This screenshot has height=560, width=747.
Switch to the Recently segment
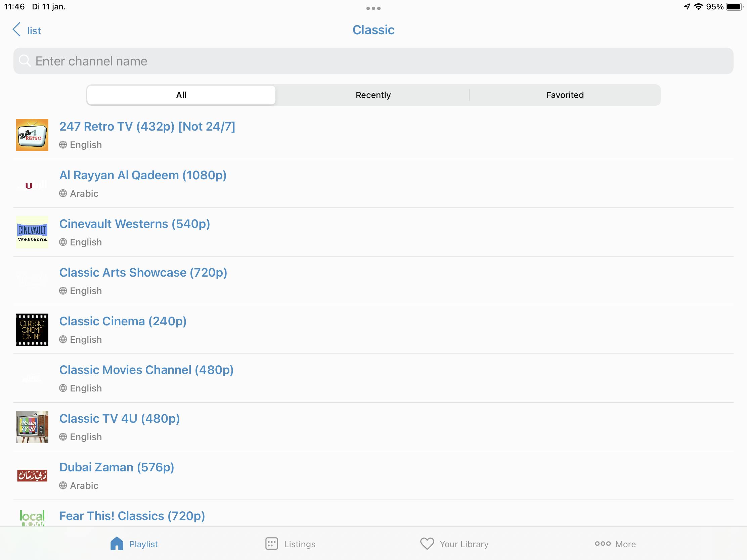click(373, 95)
